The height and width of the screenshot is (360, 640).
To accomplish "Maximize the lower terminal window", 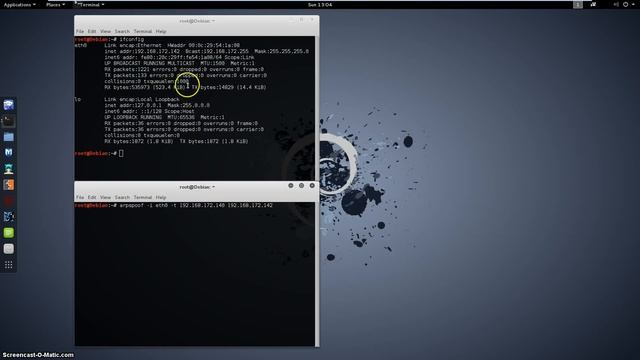I will pos(301,186).
